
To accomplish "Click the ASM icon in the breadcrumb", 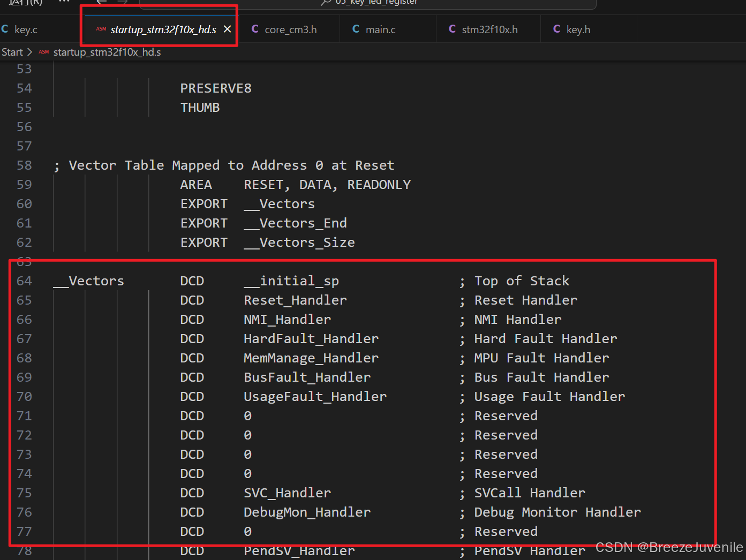I will point(44,52).
